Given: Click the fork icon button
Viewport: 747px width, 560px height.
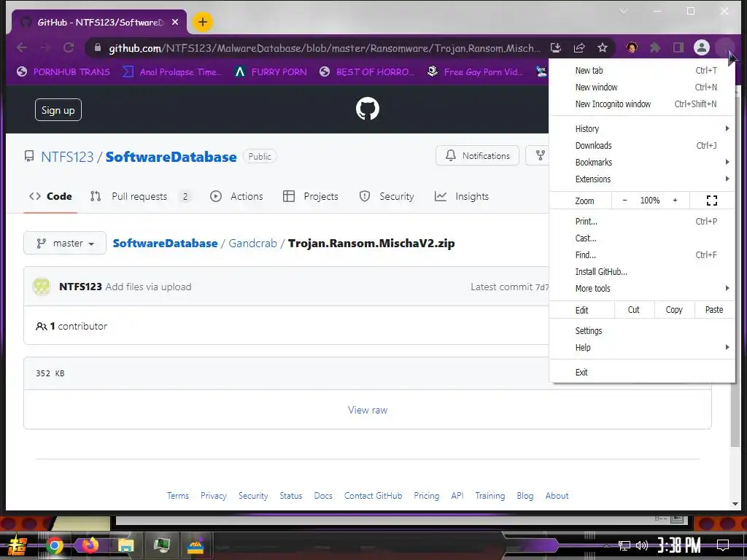Looking at the screenshot, I should click(x=540, y=156).
